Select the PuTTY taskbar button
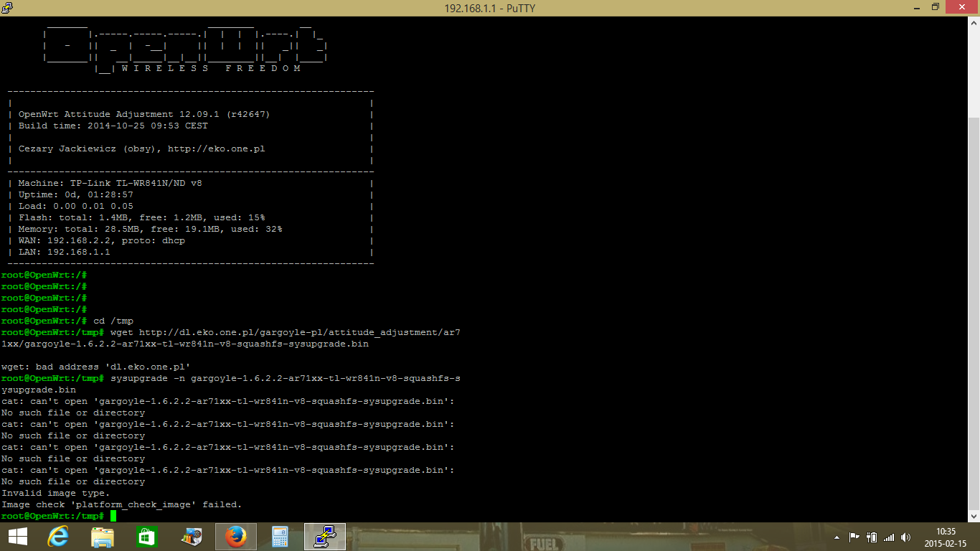Viewport: 980px width, 551px height. click(325, 537)
